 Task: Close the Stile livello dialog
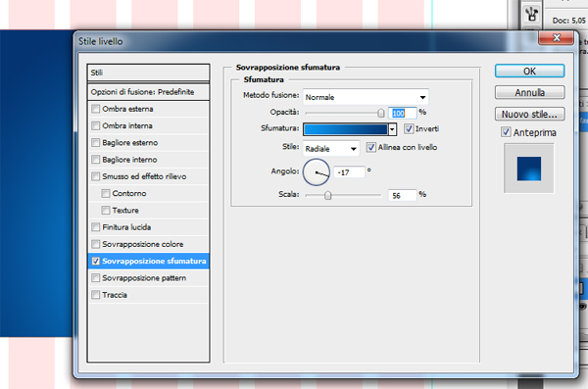click(556, 38)
